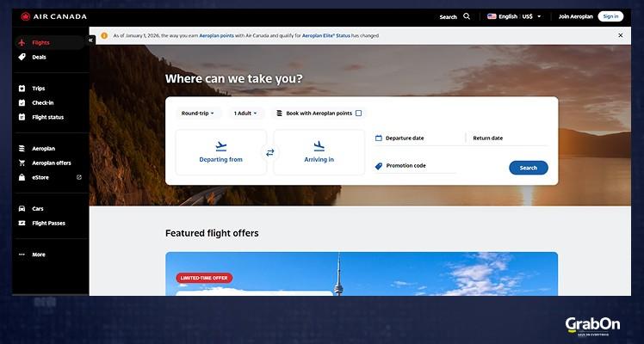Click the Aeroplan stacked-lines icon in sidebar
Screen dimensions: 644x344
click(x=22, y=149)
